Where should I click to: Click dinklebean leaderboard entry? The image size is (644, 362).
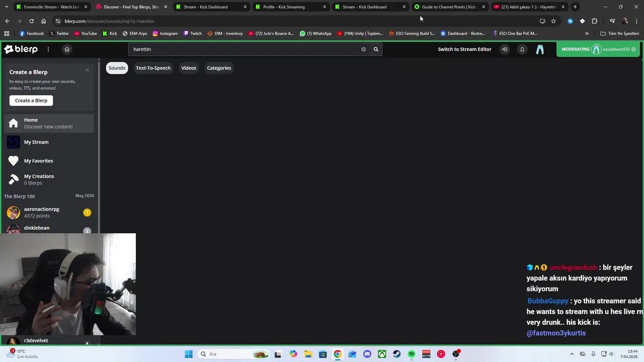point(49,229)
